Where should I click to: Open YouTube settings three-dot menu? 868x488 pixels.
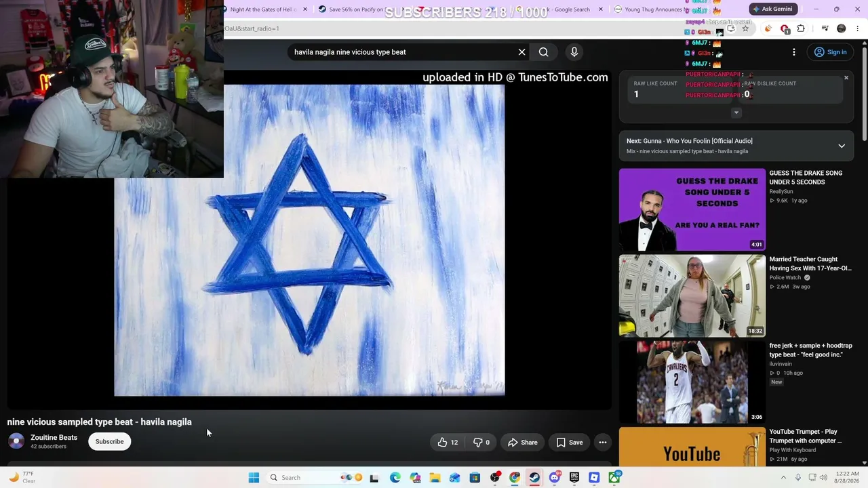[x=793, y=52]
